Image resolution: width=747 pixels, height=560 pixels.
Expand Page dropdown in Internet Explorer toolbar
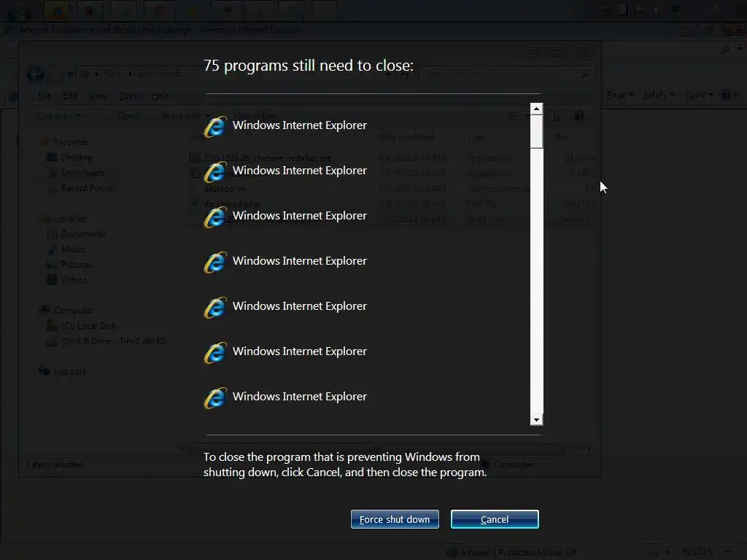(620, 96)
